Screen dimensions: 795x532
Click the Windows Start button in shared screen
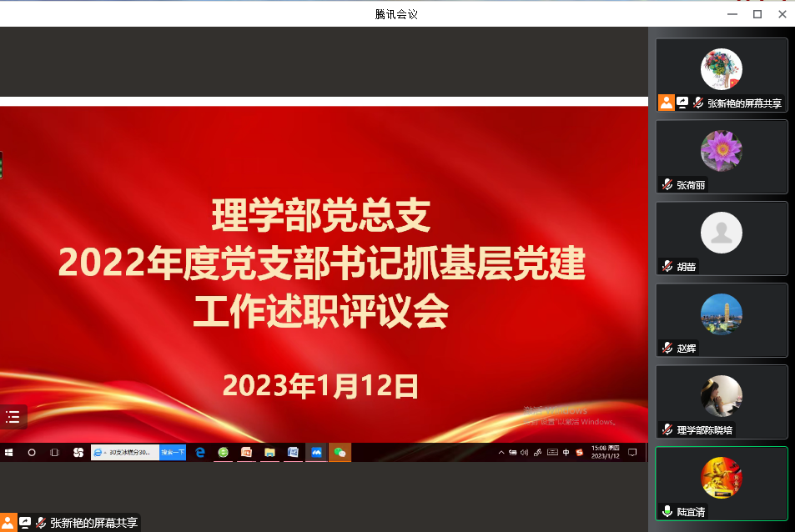pyautogui.click(x=9, y=452)
